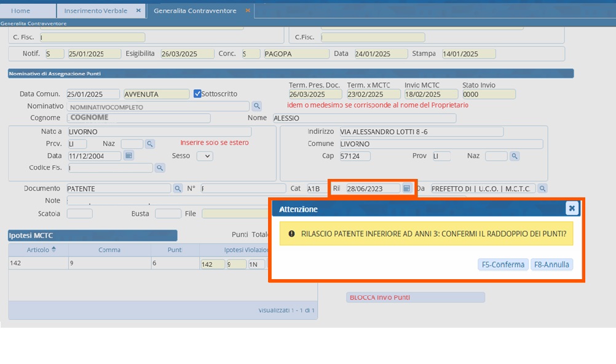Click the birth Prov. field LI
616x364 pixels.
click(x=77, y=144)
